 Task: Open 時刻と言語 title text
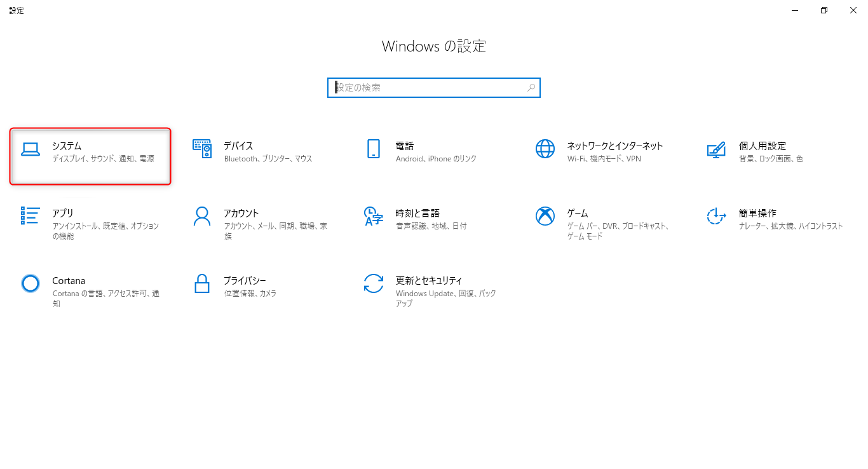(417, 214)
